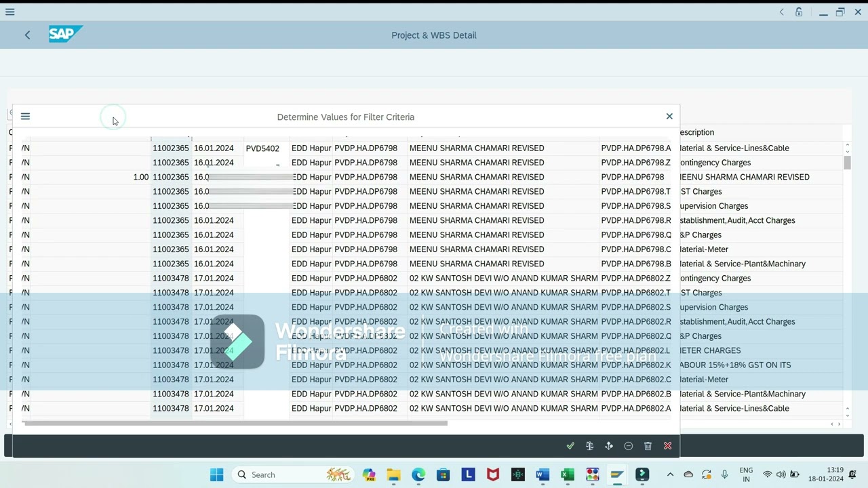Open SAP Logon icon on the taskbar

pos(617,474)
